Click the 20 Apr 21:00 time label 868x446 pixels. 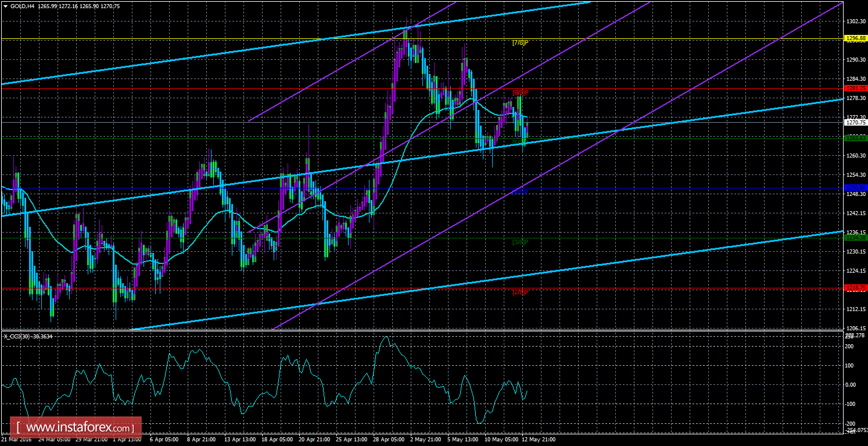pyautogui.click(x=315, y=440)
